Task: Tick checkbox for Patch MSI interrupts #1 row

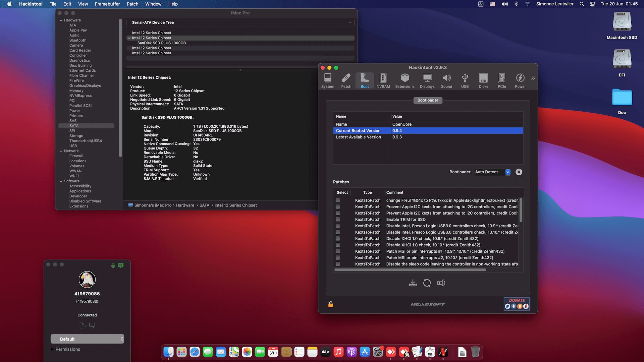Action: 338,251
